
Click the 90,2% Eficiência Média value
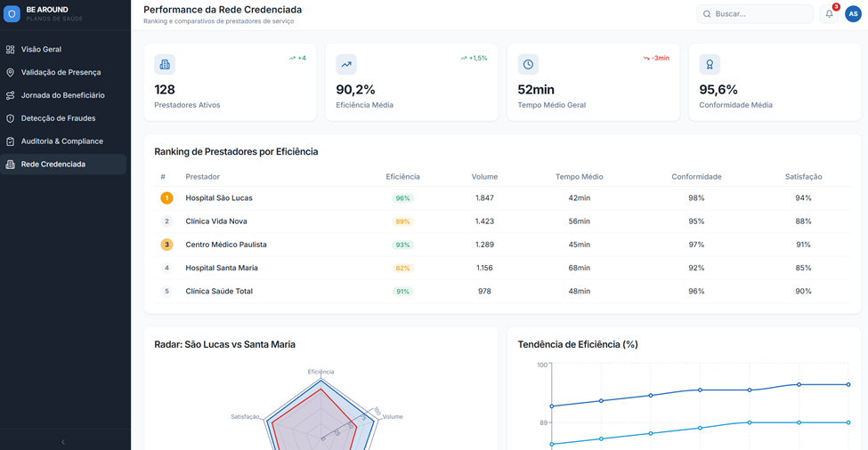click(355, 90)
